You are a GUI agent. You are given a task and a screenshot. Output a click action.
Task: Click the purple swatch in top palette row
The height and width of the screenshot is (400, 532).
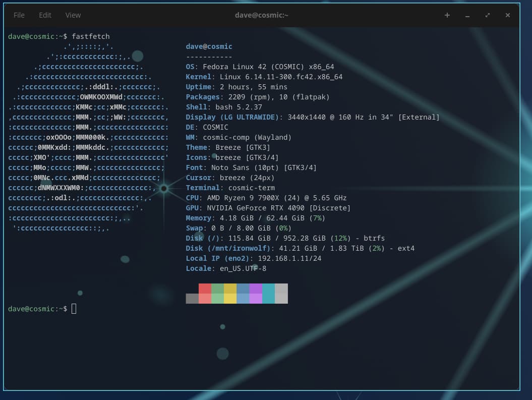coord(256,288)
